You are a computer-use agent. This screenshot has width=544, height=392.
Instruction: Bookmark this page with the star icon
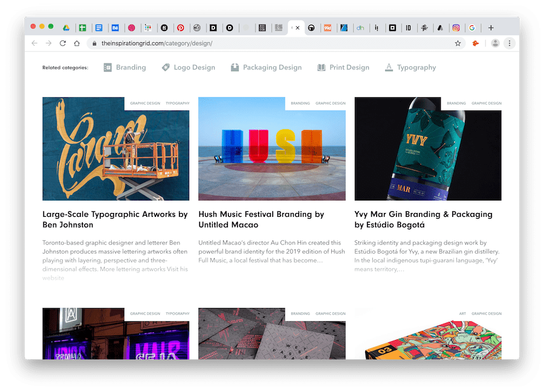coord(458,43)
